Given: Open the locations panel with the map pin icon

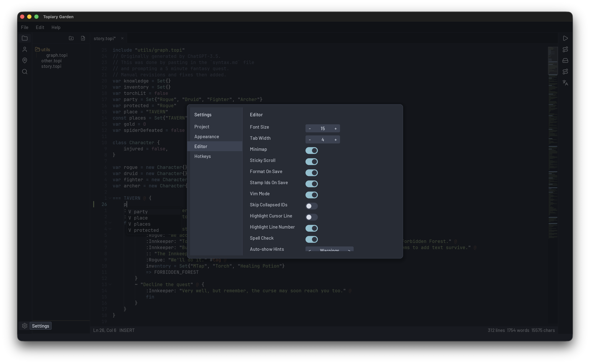Looking at the screenshot, I should 25,60.
